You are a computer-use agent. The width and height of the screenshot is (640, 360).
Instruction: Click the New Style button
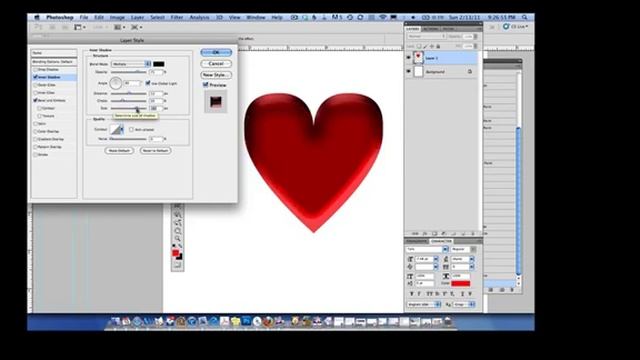click(x=216, y=75)
